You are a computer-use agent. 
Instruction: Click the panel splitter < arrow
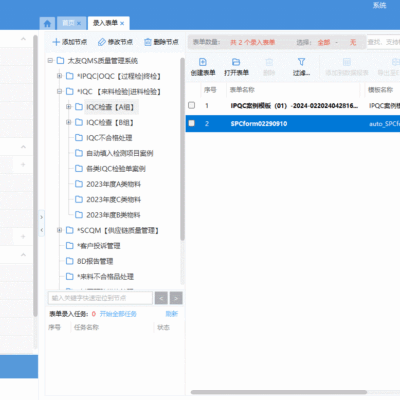tap(41, 230)
